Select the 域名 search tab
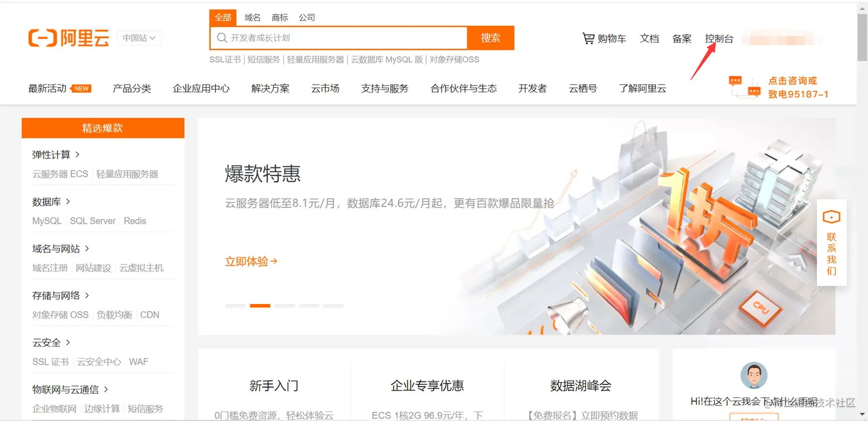The width and height of the screenshot is (868, 421). [x=253, y=17]
